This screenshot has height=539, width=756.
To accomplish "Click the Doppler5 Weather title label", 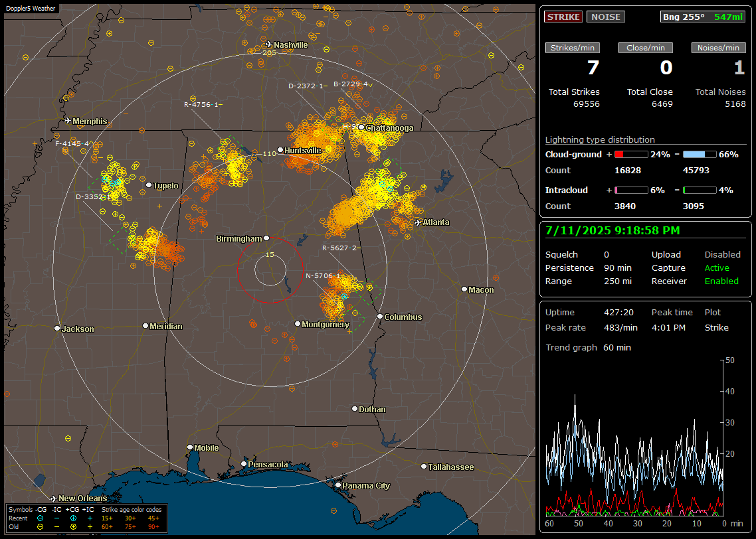I will coord(31,8).
